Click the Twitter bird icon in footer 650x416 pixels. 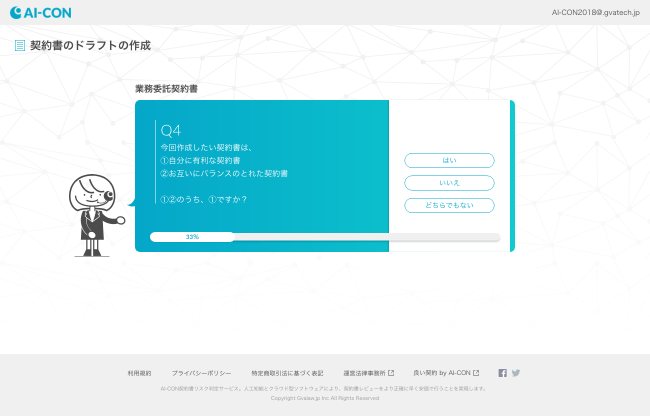516,373
